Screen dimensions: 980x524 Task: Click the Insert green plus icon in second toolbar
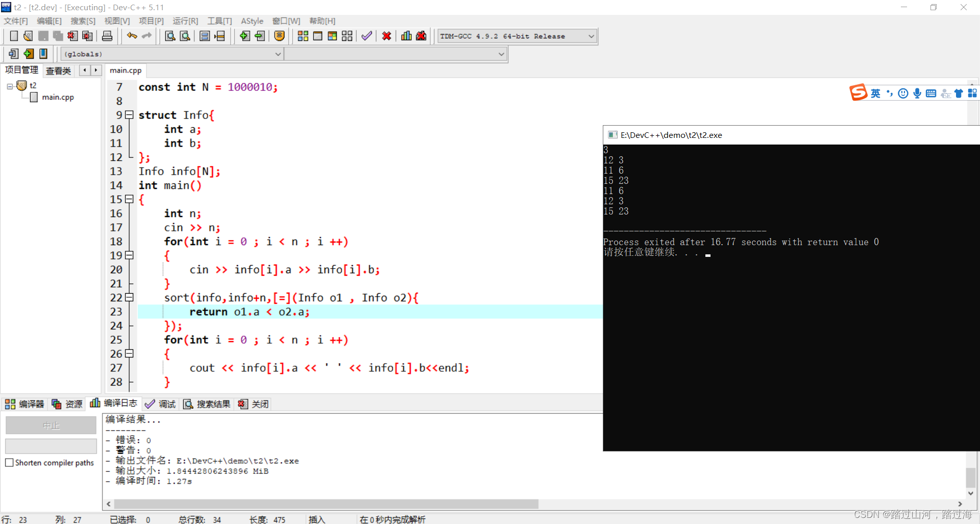click(x=29, y=54)
